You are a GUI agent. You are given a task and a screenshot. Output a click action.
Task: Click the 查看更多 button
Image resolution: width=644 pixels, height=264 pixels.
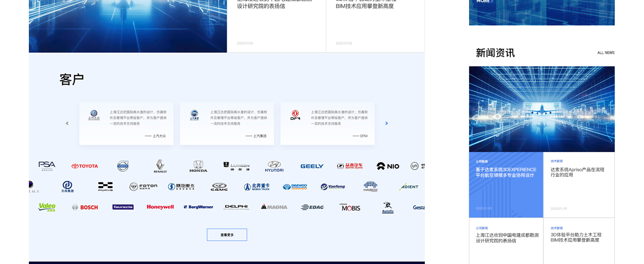(x=227, y=235)
